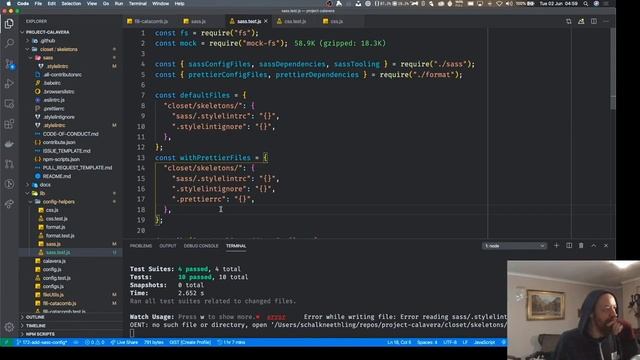Click the editor vertical scrollbar
The image size is (640, 360).
pyautogui.click(x=613, y=69)
